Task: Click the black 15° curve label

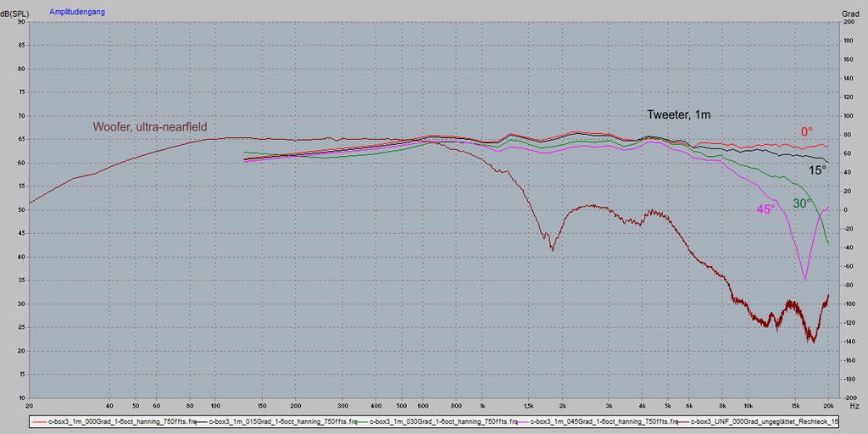Action: 816,170
